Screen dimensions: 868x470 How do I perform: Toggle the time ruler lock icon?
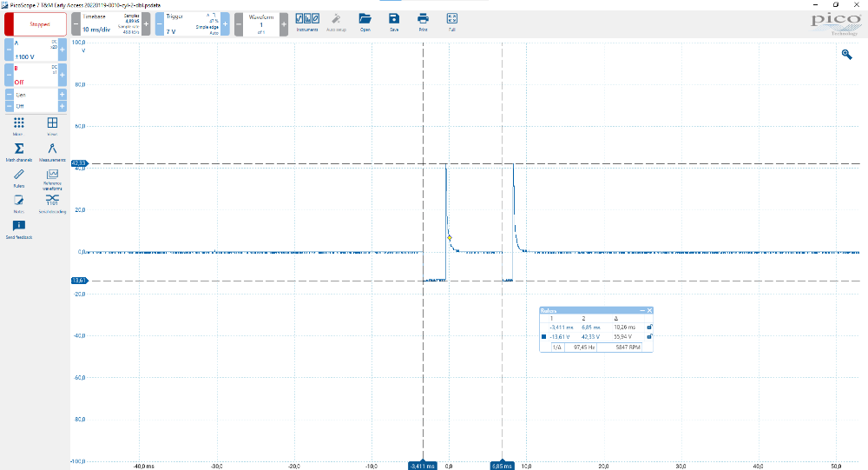(x=649, y=328)
